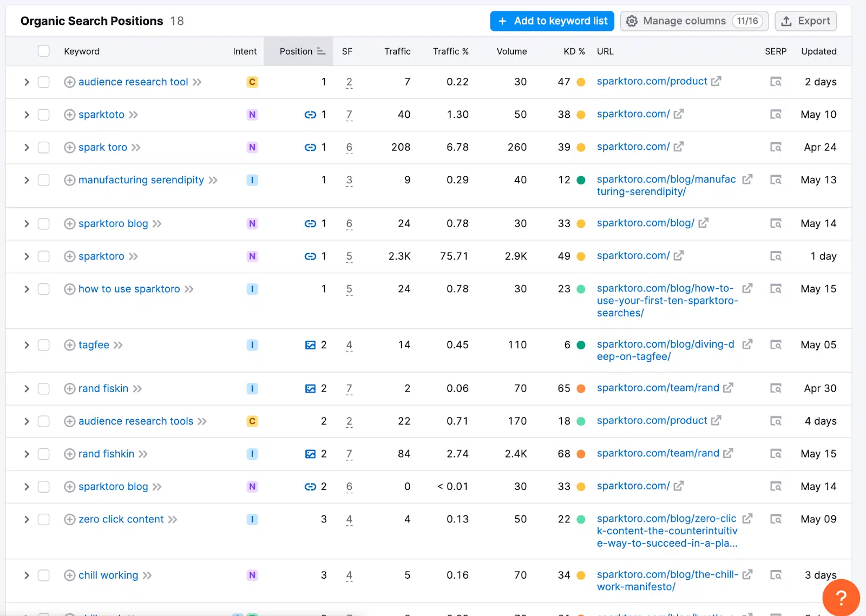Select checkbox for zero click content row

[x=44, y=519]
